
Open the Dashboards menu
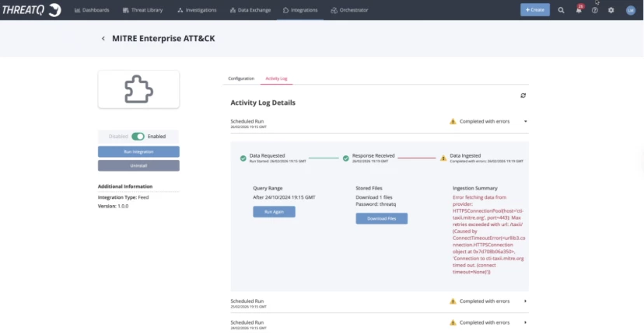tap(92, 10)
